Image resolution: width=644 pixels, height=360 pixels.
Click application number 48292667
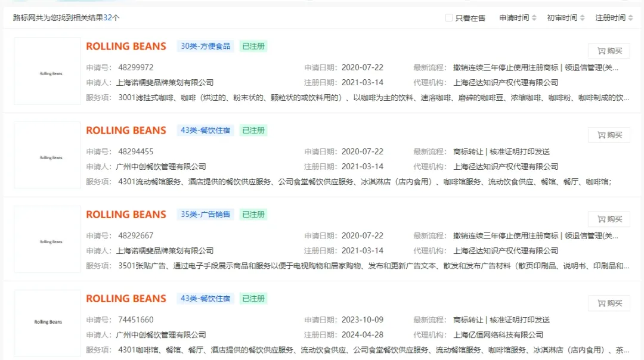135,235
